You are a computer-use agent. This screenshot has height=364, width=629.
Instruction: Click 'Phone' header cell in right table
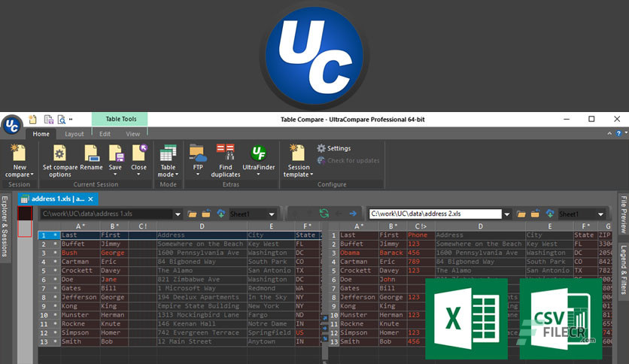click(421, 235)
